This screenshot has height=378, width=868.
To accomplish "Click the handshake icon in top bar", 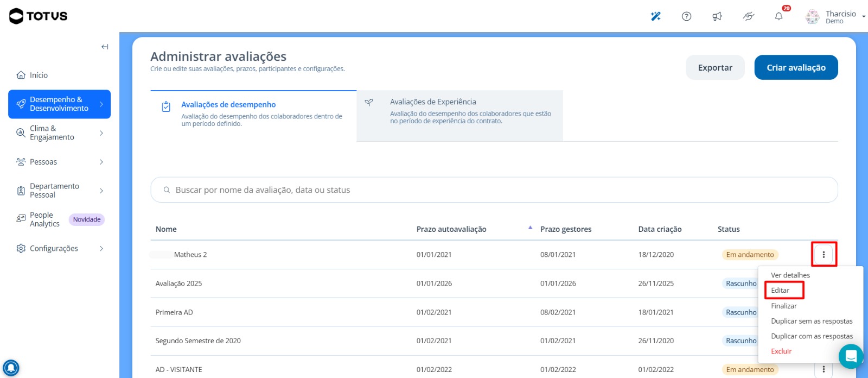I will pyautogui.click(x=748, y=16).
